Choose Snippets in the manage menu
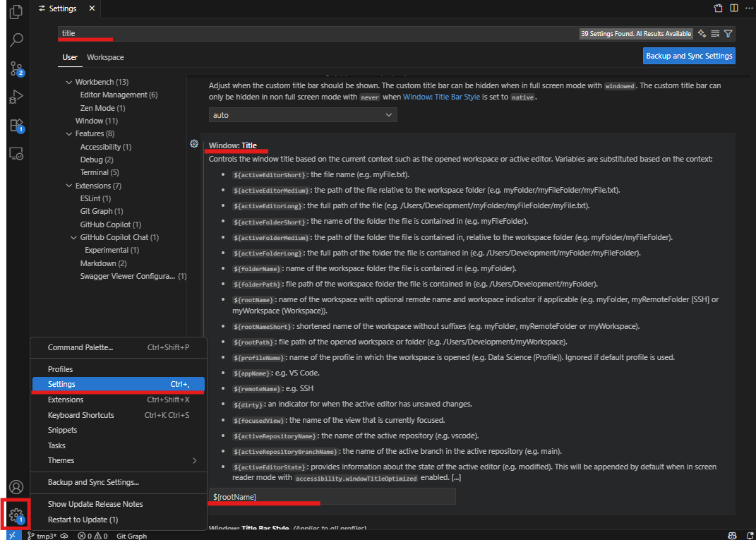 tap(119, 430)
